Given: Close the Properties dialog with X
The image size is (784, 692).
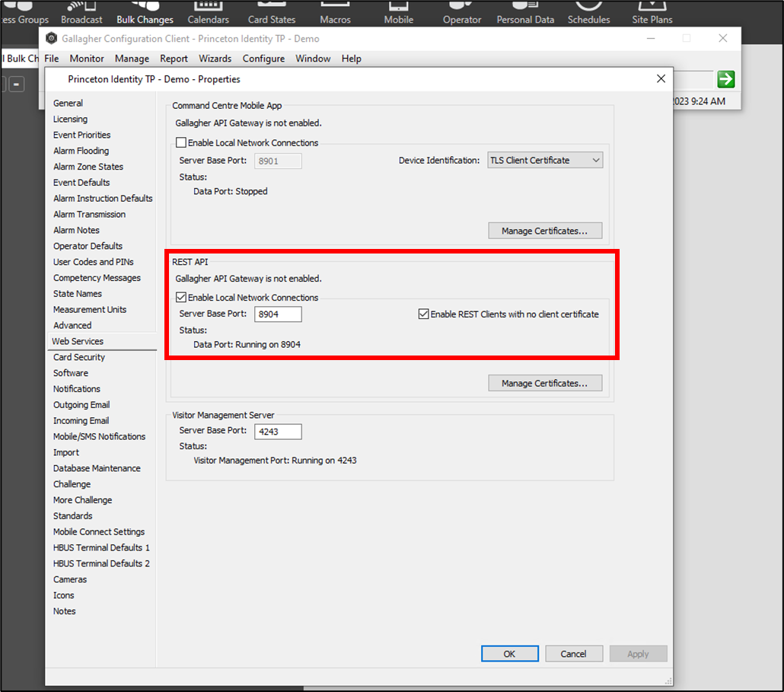Looking at the screenshot, I should 661,78.
